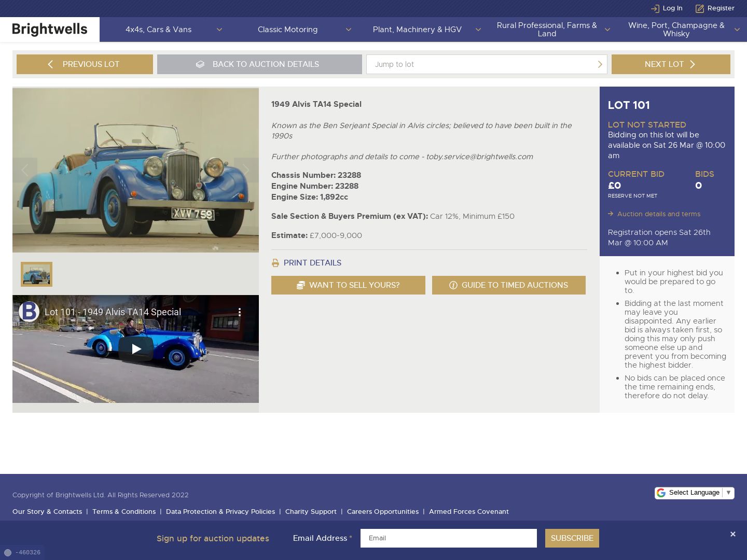Open Auction details and terms link
Screen dimensions: 747x560
pos(659,214)
